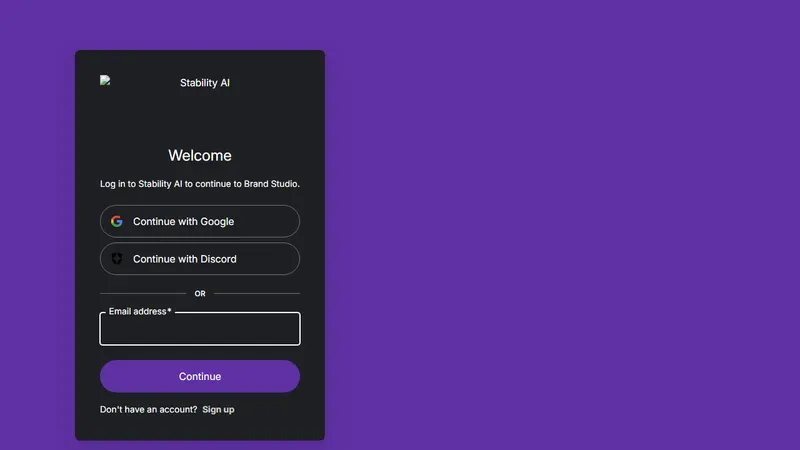Click the 'Don't have an account?' text
This screenshot has height=450, width=800.
(148, 410)
